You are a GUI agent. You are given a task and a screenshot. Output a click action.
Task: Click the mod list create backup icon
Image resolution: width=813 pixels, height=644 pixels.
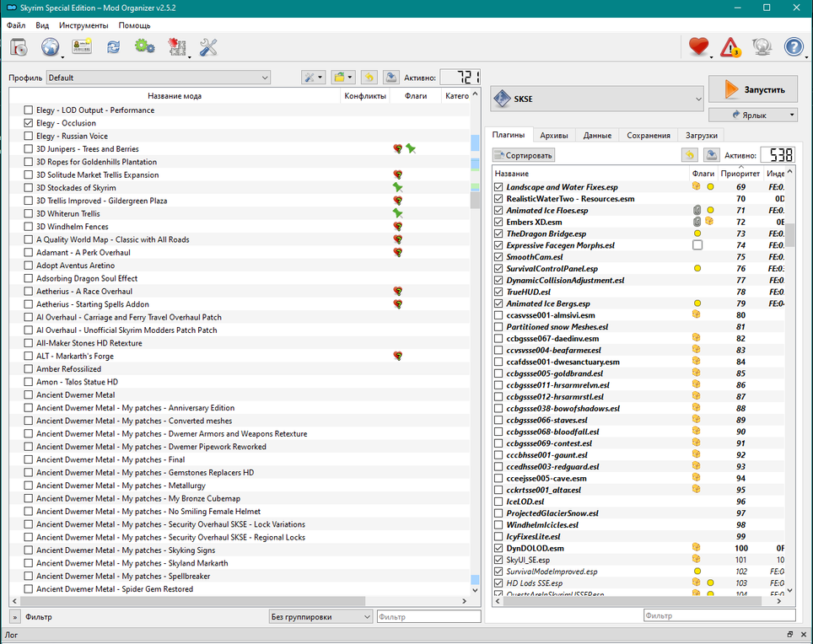coord(391,78)
